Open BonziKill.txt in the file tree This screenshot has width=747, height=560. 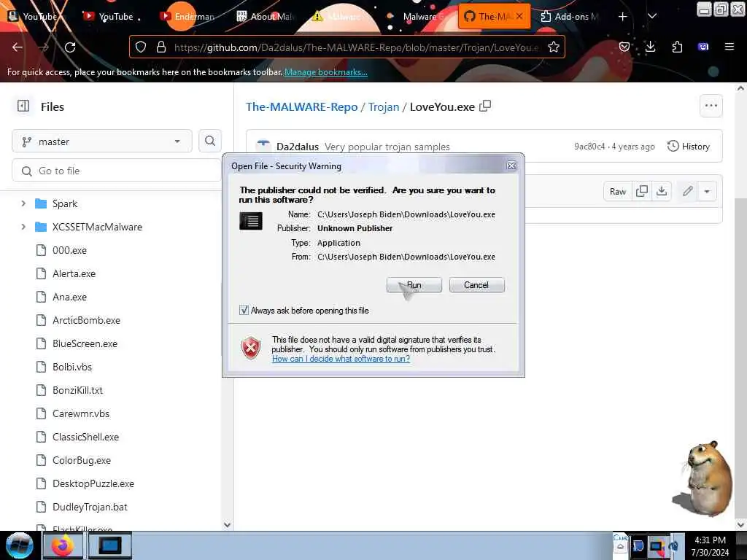click(77, 390)
